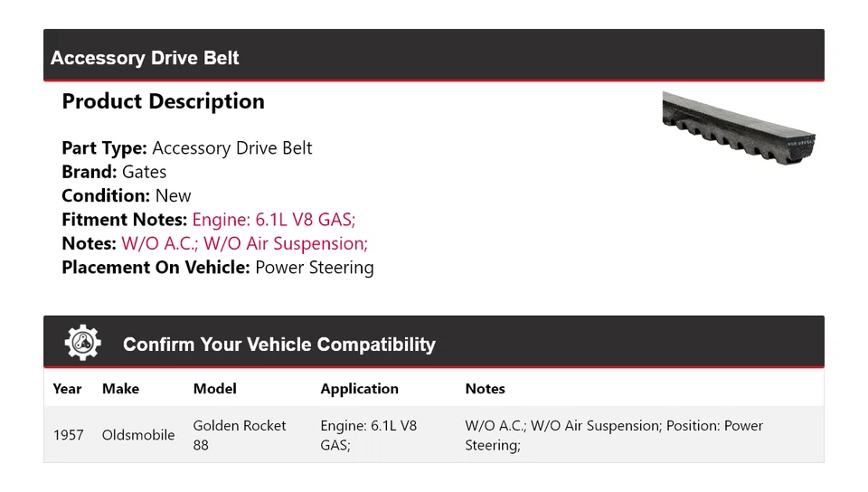Select the Model column header
868x492 pixels.
(x=215, y=389)
